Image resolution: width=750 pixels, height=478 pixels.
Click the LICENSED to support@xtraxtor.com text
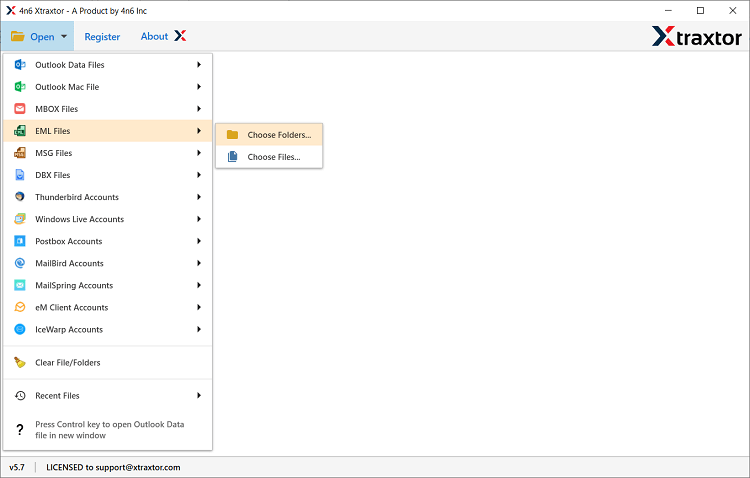coord(113,467)
